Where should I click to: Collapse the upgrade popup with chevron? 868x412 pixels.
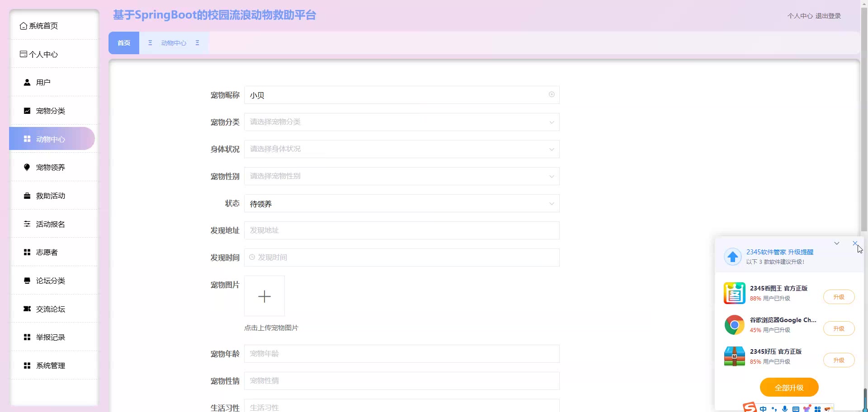pos(837,243)
